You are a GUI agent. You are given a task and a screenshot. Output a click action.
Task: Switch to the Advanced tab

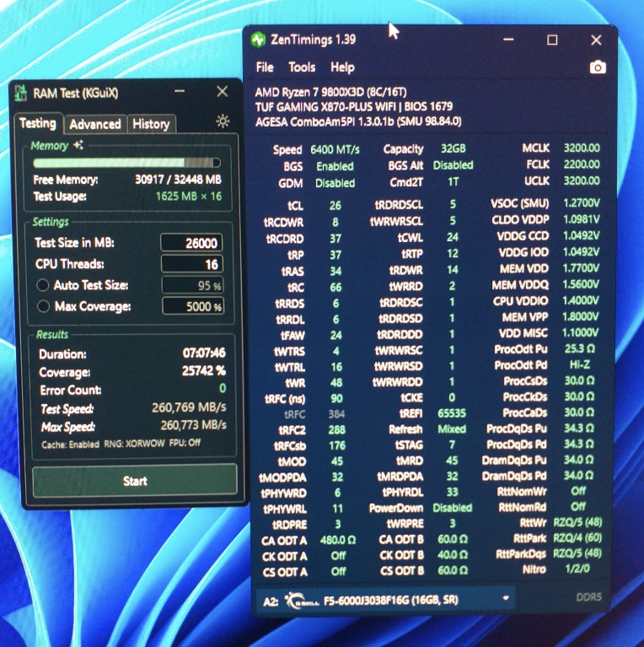[95, 124]
